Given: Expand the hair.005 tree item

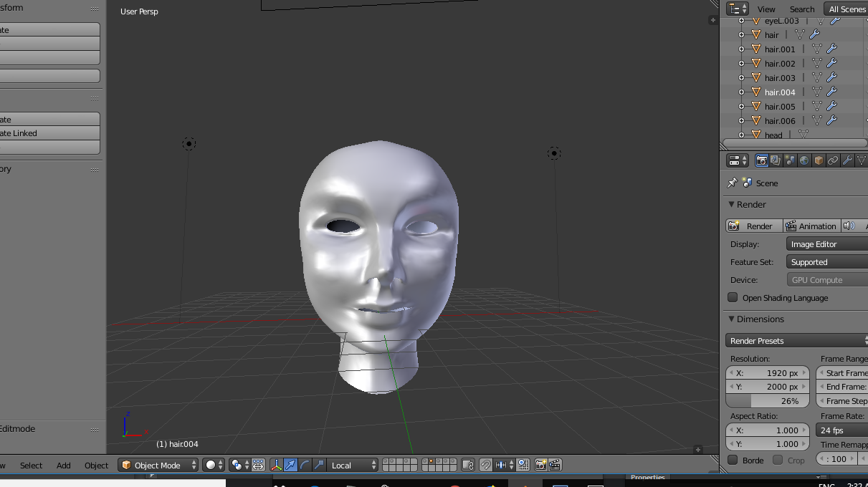Looking at the screenshot, I should pos(741,106).
